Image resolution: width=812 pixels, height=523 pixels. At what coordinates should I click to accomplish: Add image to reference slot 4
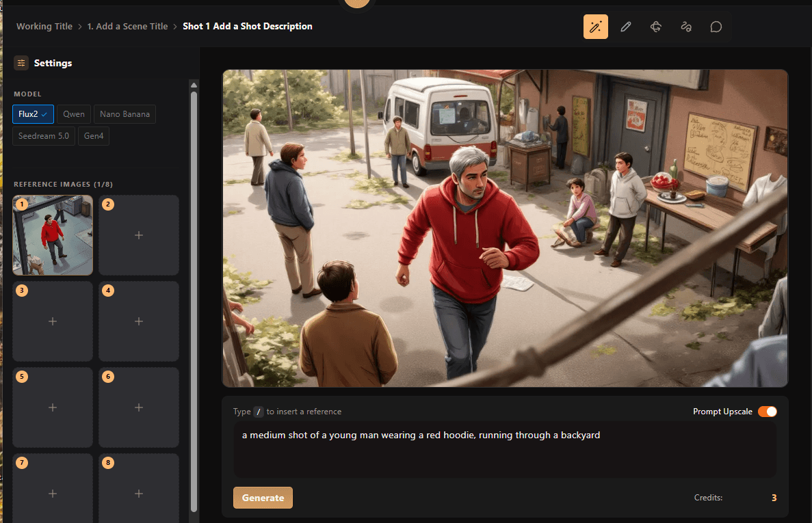(139, 321)
